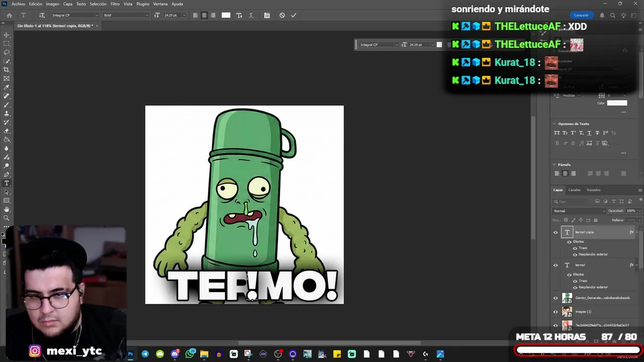Screen dimensions: 644x362
Task: Click more options dots under Opciones de Texto
Action: tap(623, 153)
